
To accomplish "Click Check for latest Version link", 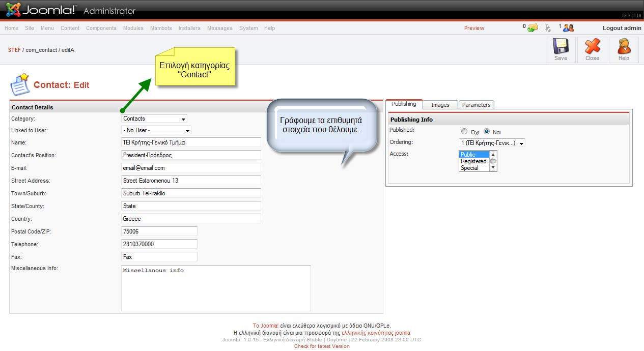I will pyautogui.click(x=322, y=346).
